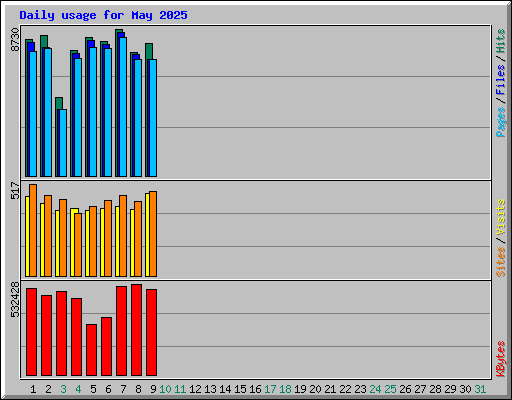Click the cyan Pages bar for day 7
This screenshot has width=512, height=400.
coord(123,107)
